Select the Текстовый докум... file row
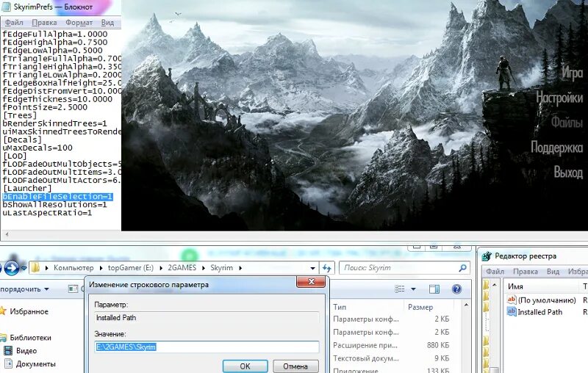 (x=391, y=358)
